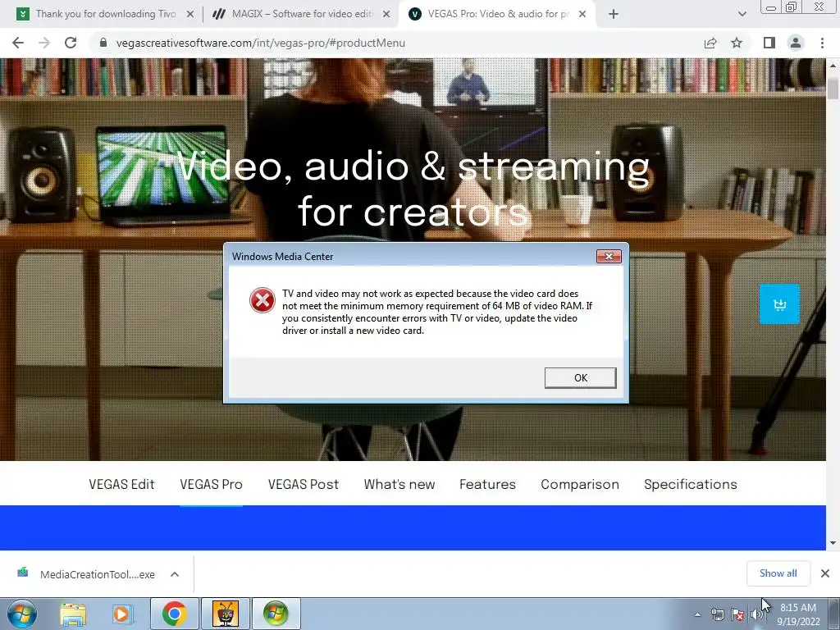Open the VEGAS Edit section
Image resolution: width=840 pixels, height=630 pixels.
pos(121,484)
